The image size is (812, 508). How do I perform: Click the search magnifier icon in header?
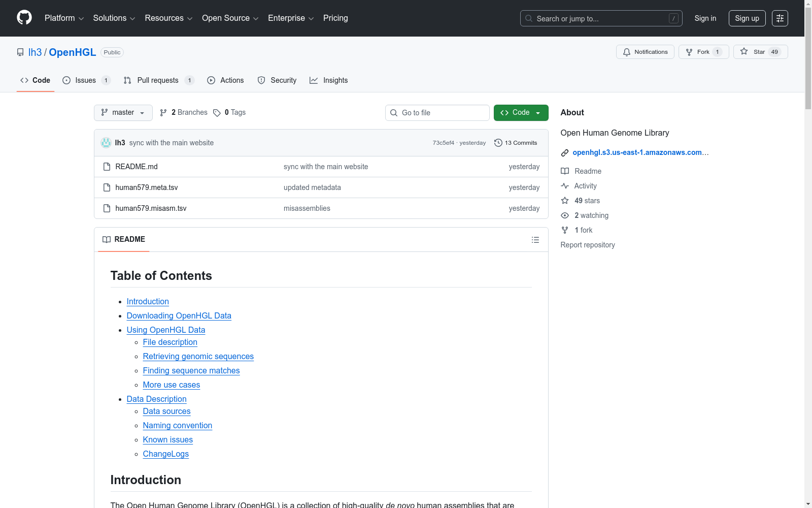529,18
